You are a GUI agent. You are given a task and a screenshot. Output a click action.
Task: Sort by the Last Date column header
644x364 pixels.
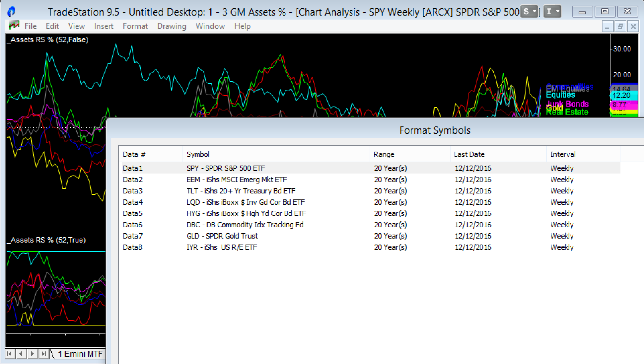click(498, 154)
